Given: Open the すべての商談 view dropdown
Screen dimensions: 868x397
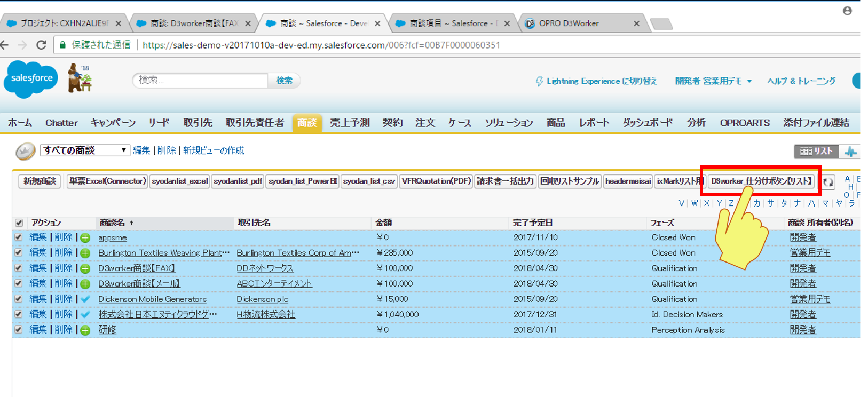Looking at the screenshot, I should 85,150.
